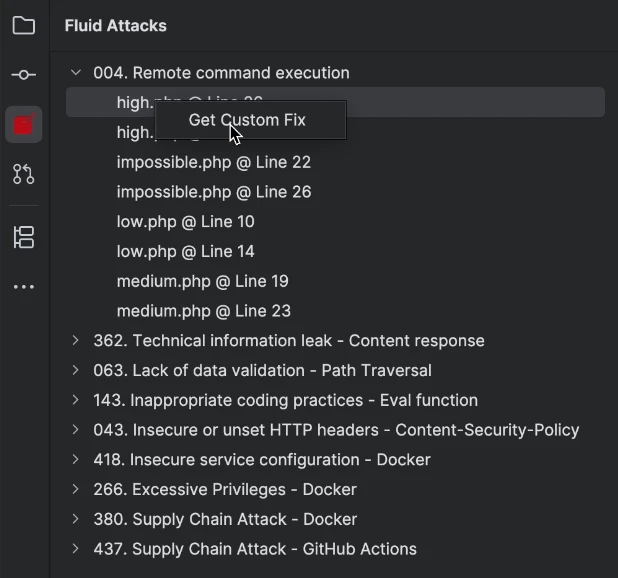This screenshot has width=618, height=578.
Task: Open the Commit tool window icon
Action: 24,75
